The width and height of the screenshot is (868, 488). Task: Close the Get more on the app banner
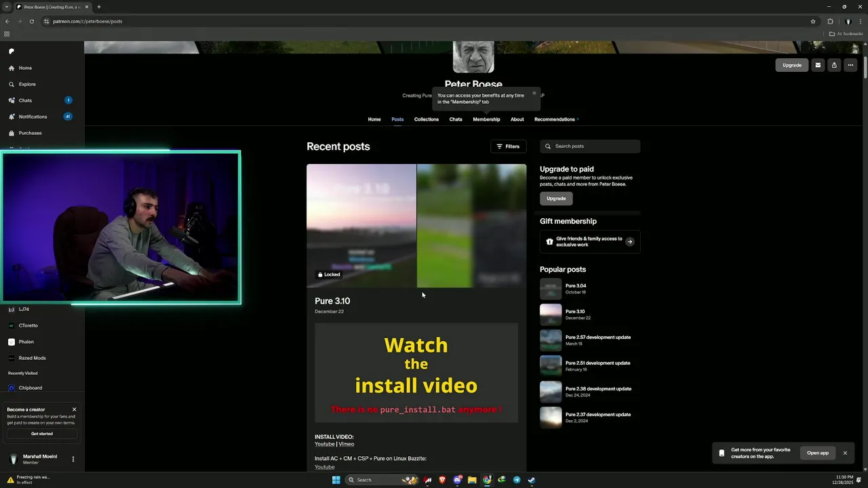(845, 453)
